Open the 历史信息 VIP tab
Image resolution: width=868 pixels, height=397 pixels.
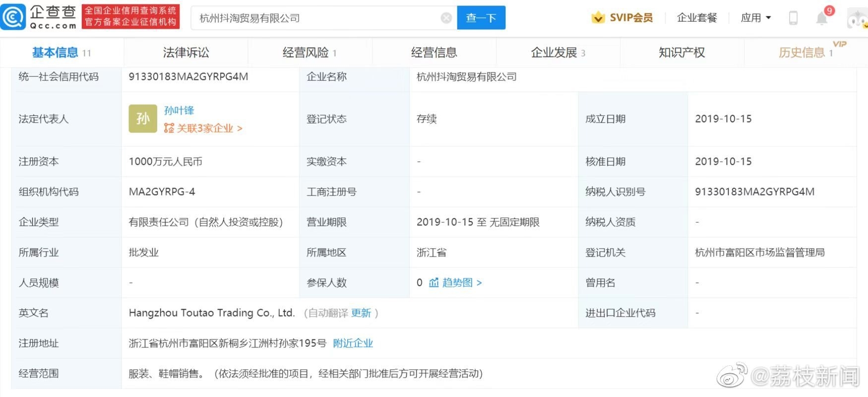click(x=806, y=52)
